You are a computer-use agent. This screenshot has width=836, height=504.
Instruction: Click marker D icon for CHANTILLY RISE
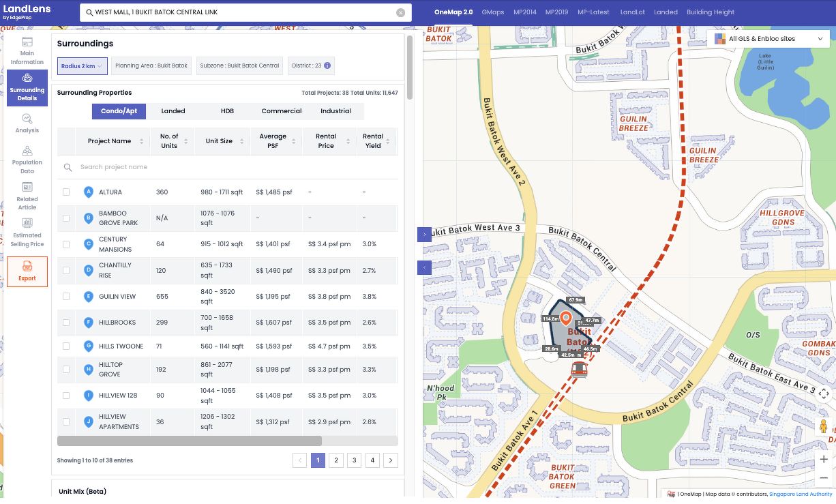(x=88, y=270)
